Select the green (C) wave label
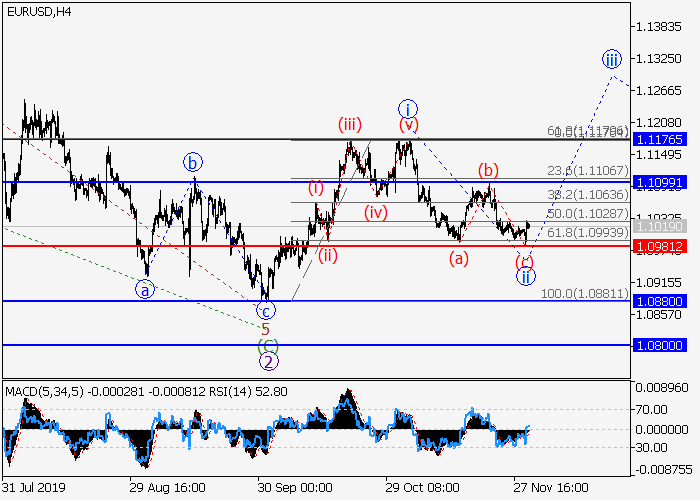Viewport: 700px width, 500px height. tap(267, 345)
